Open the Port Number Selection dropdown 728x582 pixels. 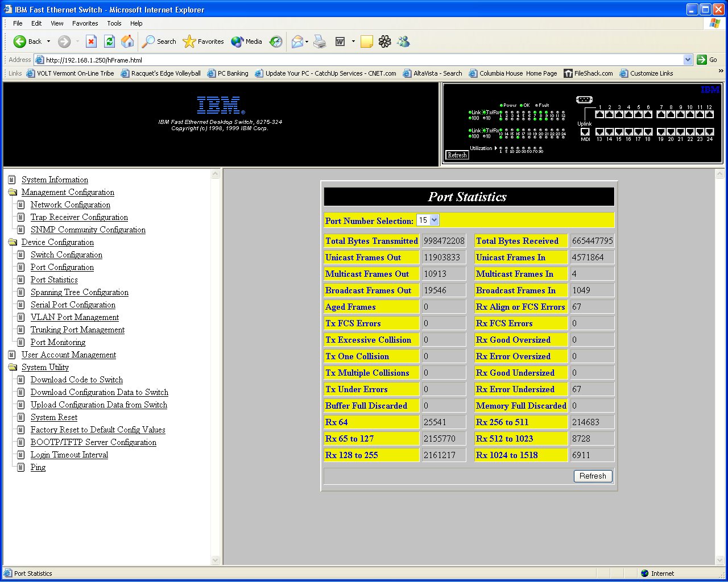[435, 220]
